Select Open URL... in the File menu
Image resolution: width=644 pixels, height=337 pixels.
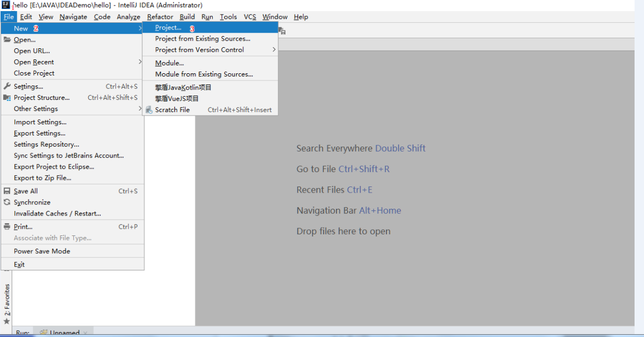[73, 51]
